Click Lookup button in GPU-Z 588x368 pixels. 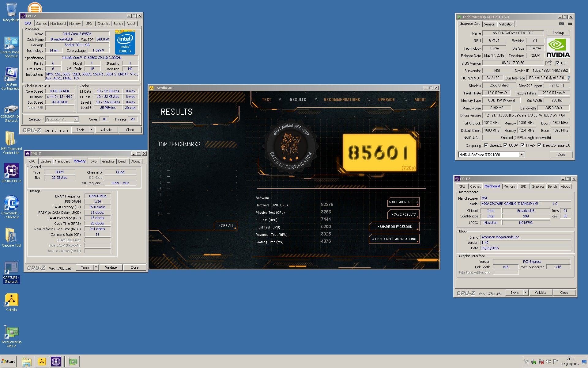coord(558,33)
